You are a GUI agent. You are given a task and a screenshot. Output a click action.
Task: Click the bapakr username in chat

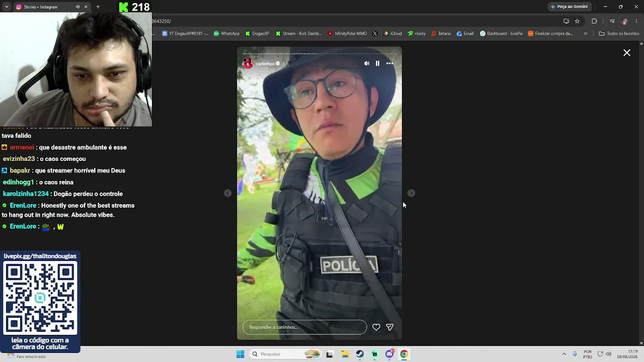(x=20, y=170)
